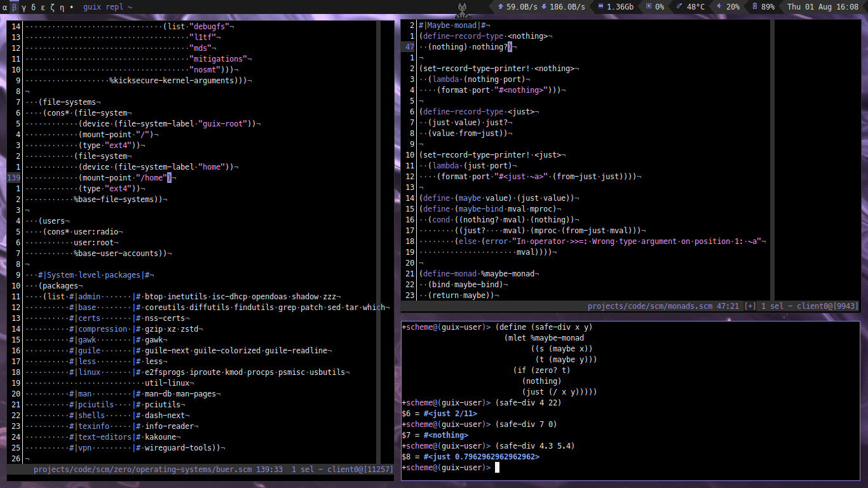The image size is (868, 488).
Task: Click dash-next in the shells row
Action: pos(165,415)
